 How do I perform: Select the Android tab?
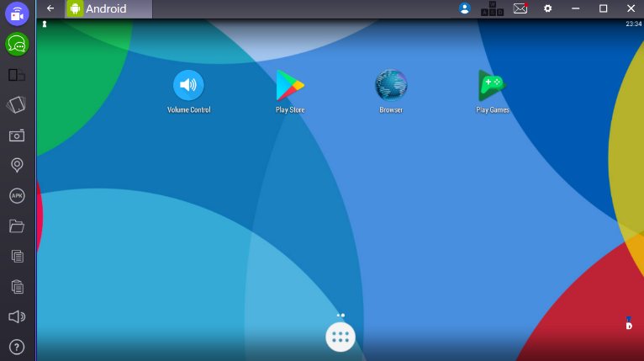(108, 8)
